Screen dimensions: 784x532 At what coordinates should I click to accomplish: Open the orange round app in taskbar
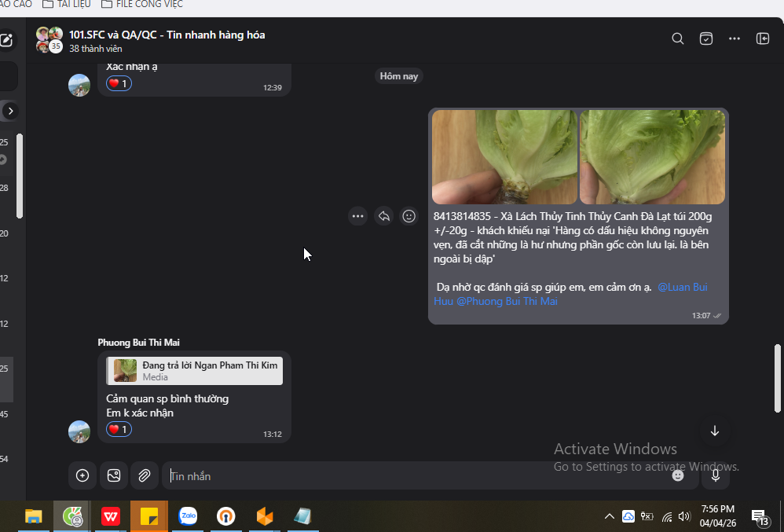click(x=226, y=516)
